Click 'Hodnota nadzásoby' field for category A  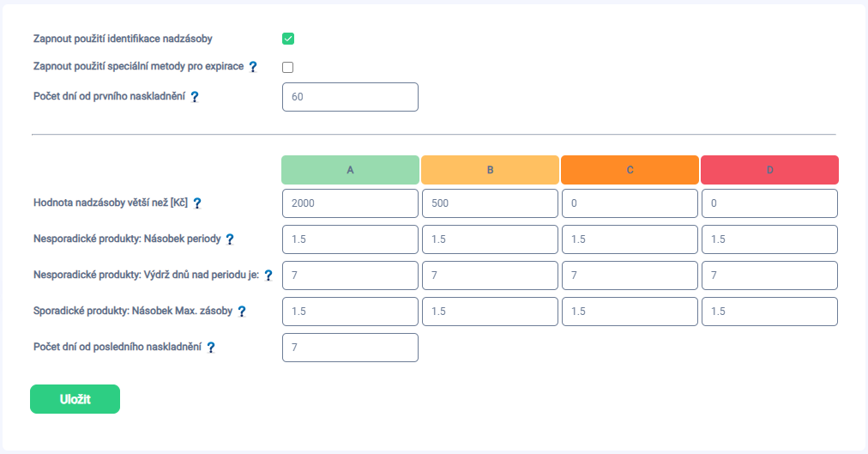click(x=350, y=203)
